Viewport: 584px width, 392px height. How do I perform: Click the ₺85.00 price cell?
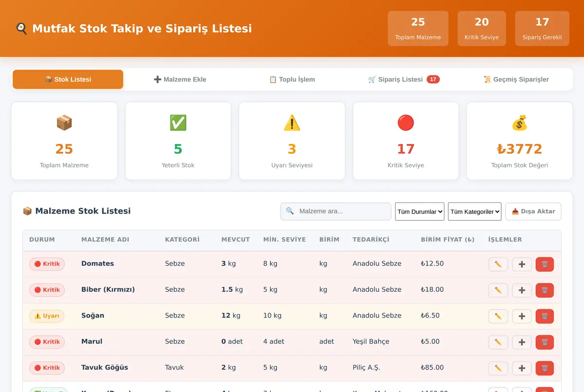click(432, 368)
